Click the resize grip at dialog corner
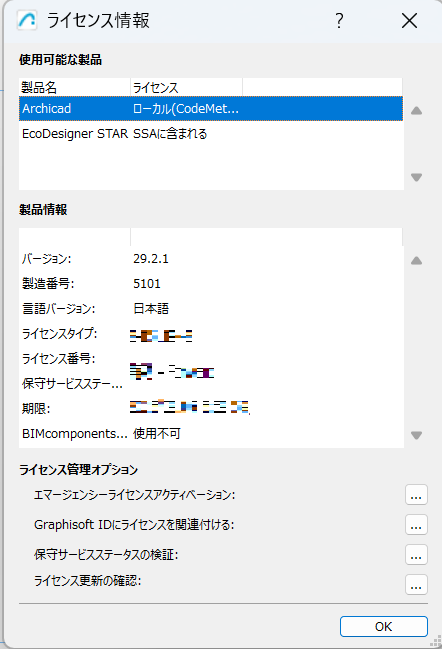This screenshot has height=649, width=442. tap(435, 642)
